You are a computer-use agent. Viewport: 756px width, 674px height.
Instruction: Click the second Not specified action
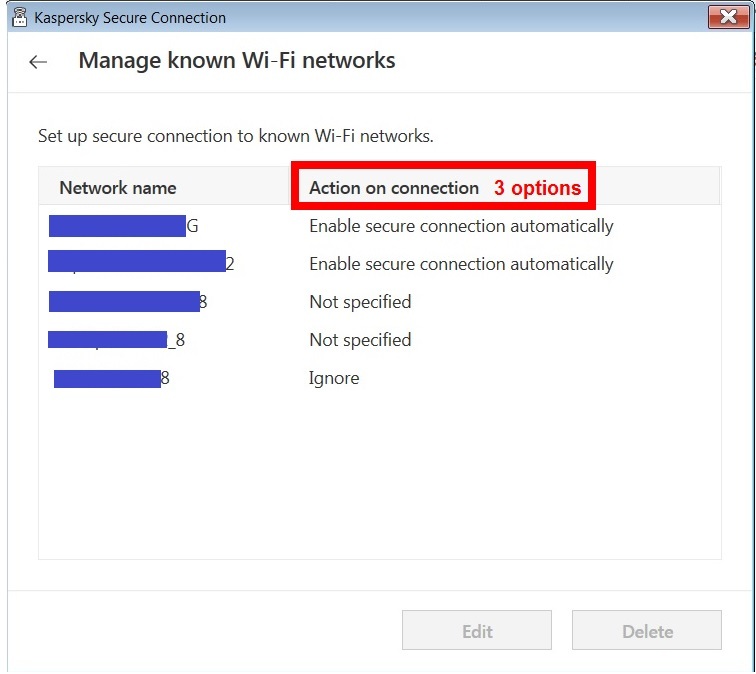[x=360, y=340]
